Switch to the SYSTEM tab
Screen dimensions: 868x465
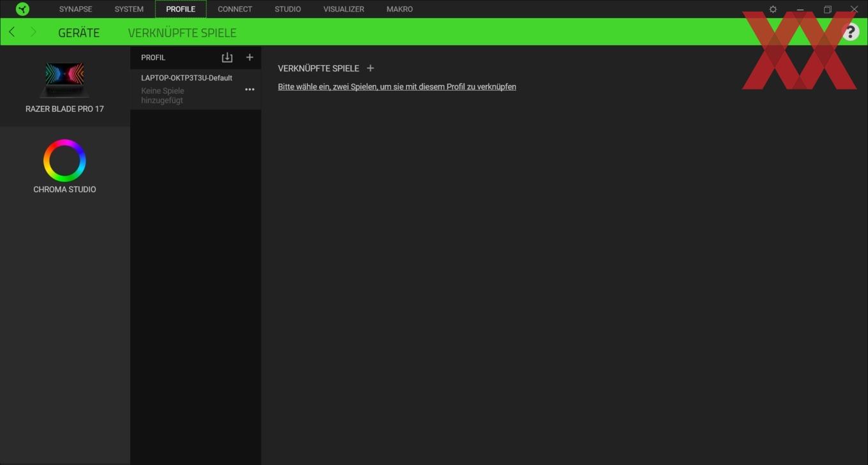click(x=129, y=9)
